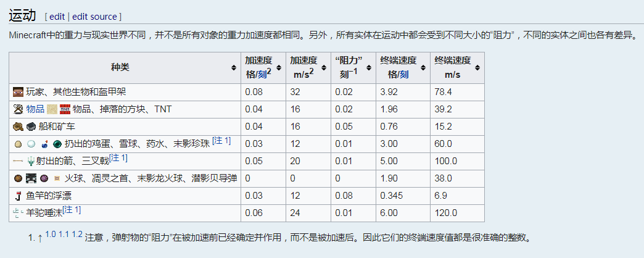Select 15.2 in the boat row
This screenshot has width=644, height=258.
click(457, 127)
